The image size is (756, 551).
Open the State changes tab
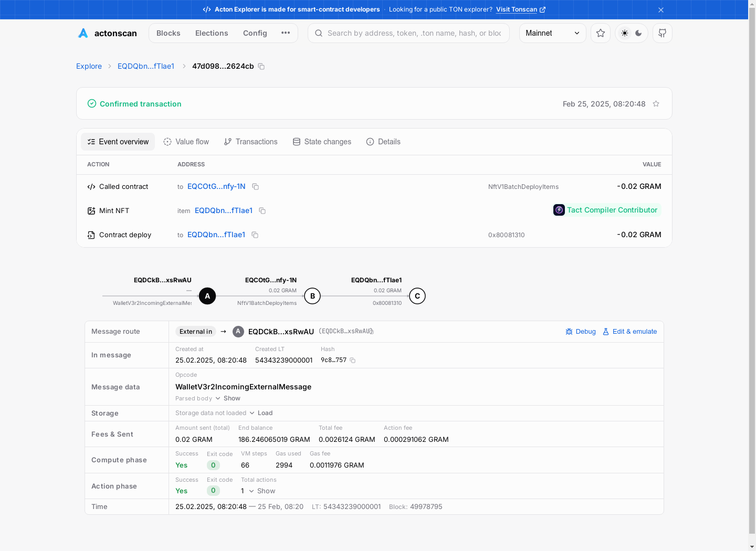[322, 142]
